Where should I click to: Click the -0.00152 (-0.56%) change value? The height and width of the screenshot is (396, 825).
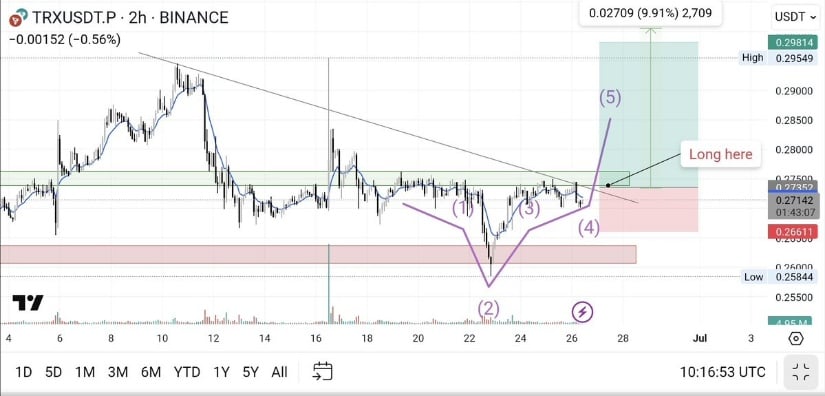pyautogui.click(x=65, y=39)
